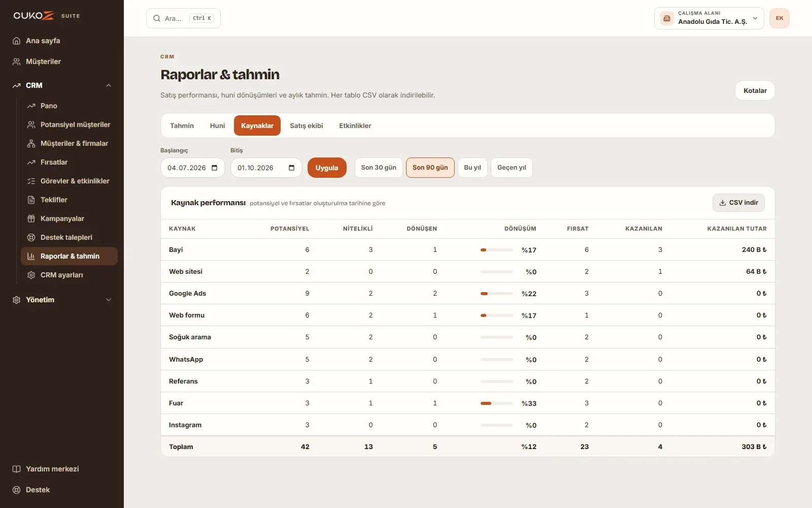Click the Uygula button
This screenshot has height=508, width=812.
pos(327,168)
